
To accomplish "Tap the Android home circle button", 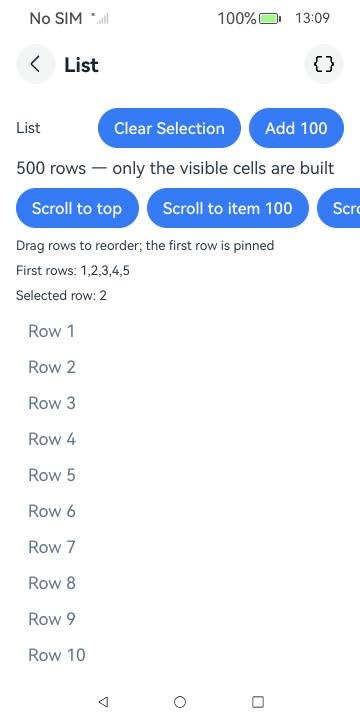I will click(180, 702).
